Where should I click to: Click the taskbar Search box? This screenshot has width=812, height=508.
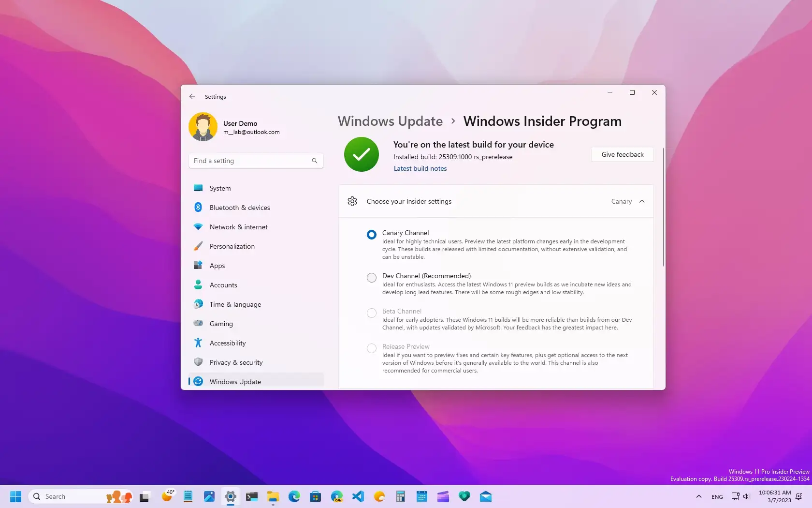tap(81, 496)
